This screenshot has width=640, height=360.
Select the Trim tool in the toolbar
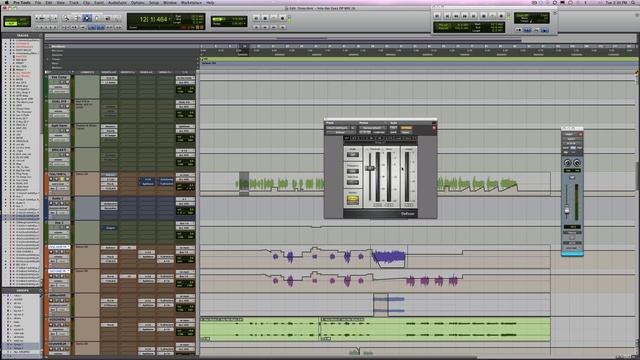76,18
